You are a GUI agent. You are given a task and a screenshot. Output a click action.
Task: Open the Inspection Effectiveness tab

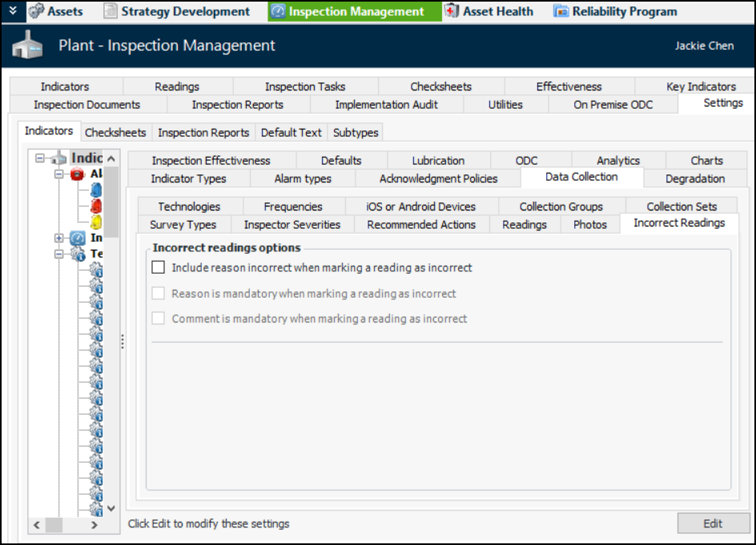coord(211,161)
